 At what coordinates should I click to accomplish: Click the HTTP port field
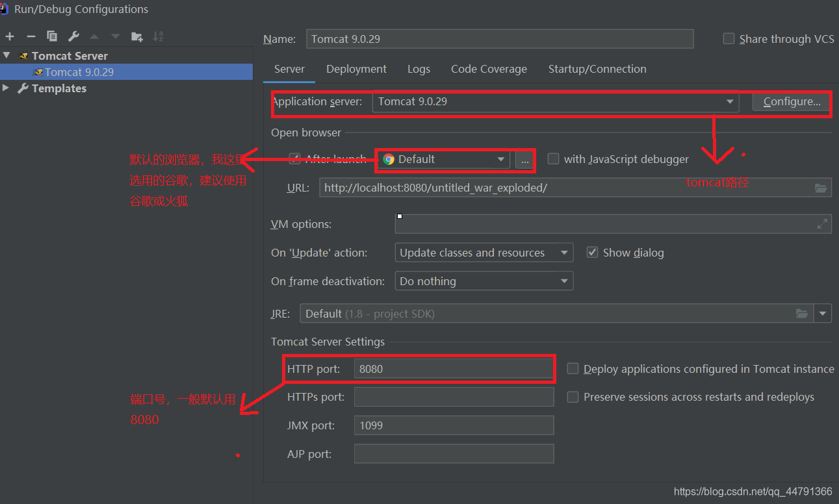[454, 369]
